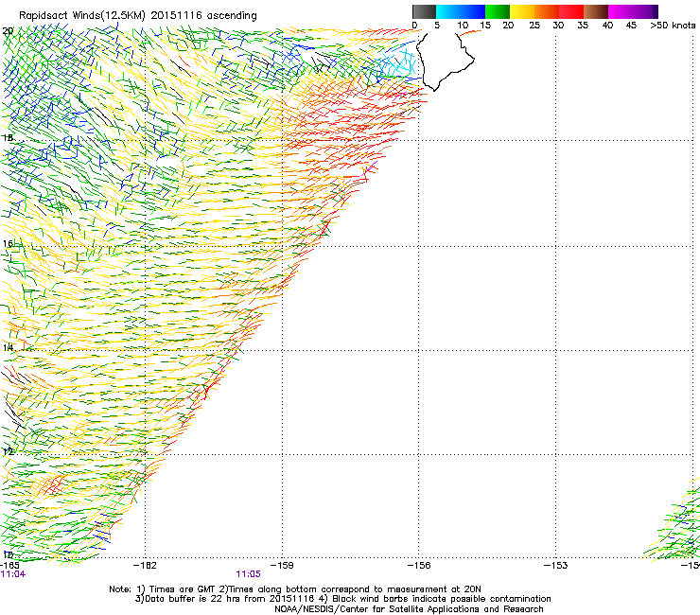The height and width of the screenshot is (615, 700).
Task: Click the latitude label '20' on left axis
Action: (8, 31)
